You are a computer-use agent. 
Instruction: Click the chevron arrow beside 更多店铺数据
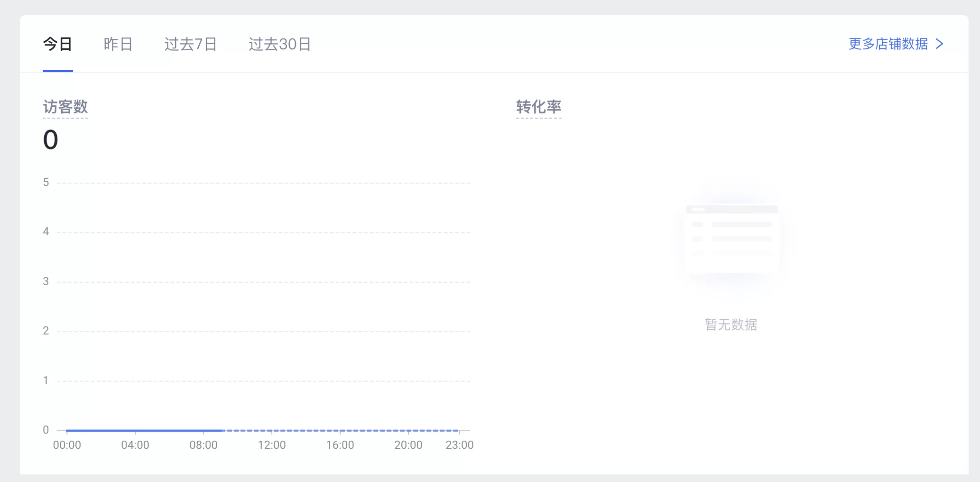pos(940,44)
